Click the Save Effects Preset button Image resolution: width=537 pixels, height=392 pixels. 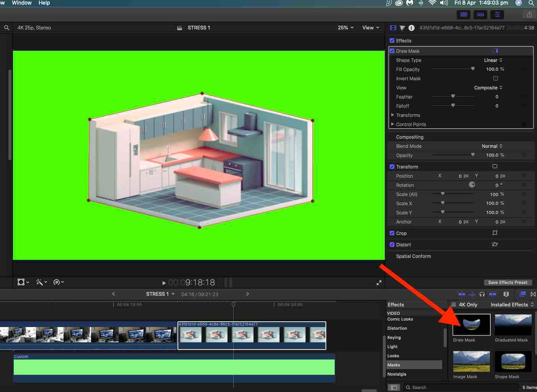[x=508, y=282]
